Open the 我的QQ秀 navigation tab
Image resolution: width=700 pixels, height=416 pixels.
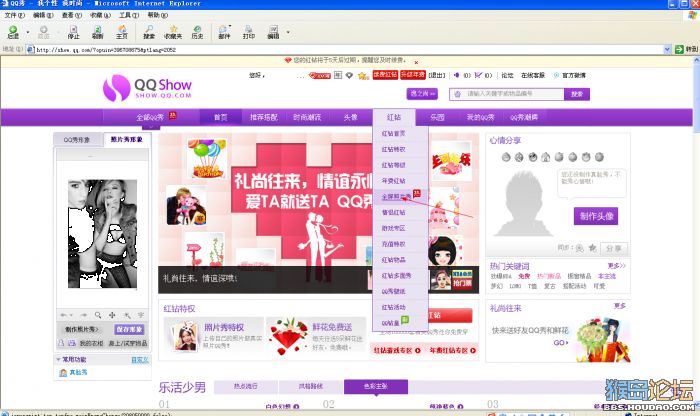tap(480, 117)
